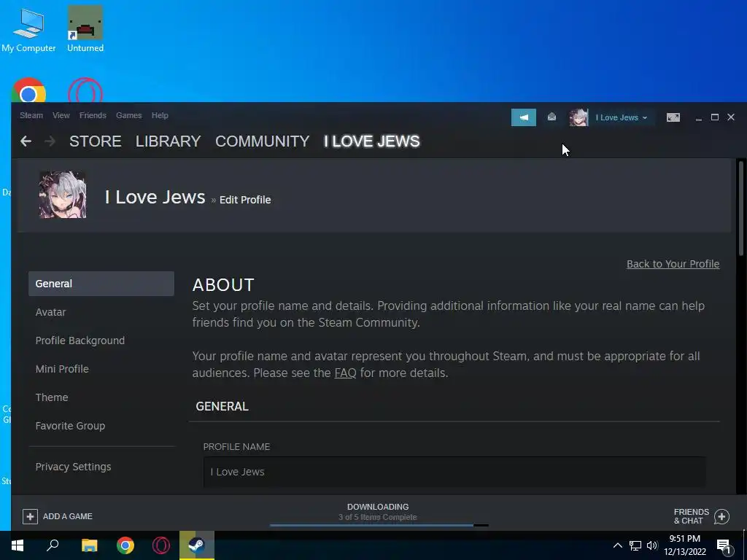Screen dimensions: 747x560
Task: Open Chrome from the taskbar
Action: [125, 545]
